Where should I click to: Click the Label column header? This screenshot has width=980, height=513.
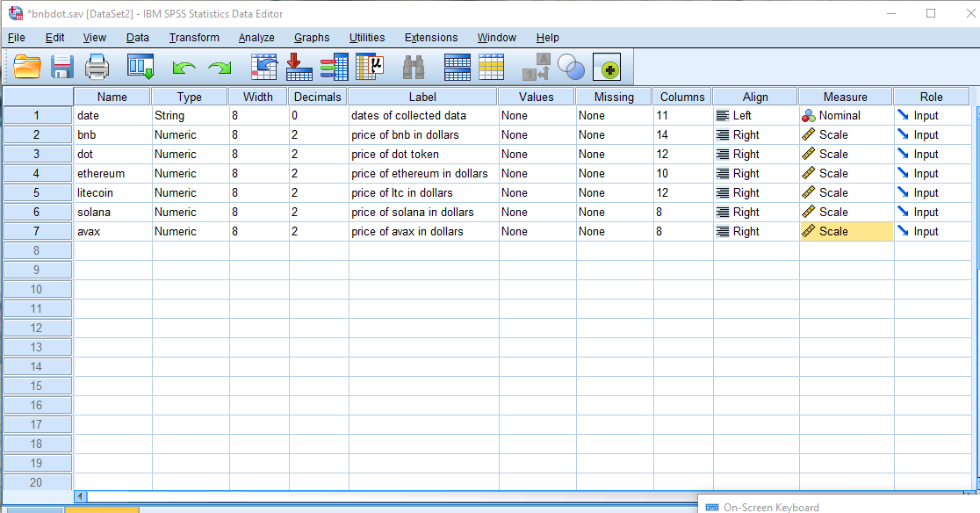[x=423, y=97]
